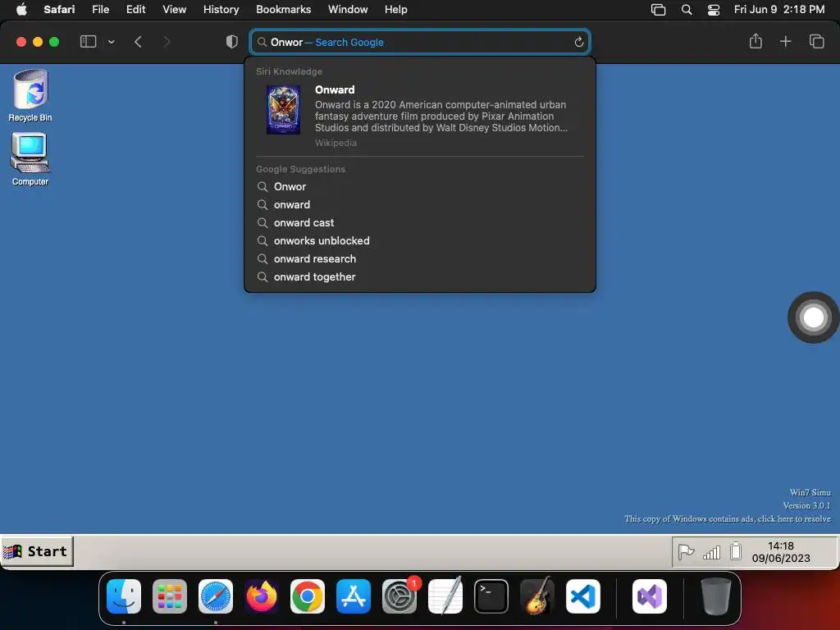Open the History menu

tap(221, 9)
